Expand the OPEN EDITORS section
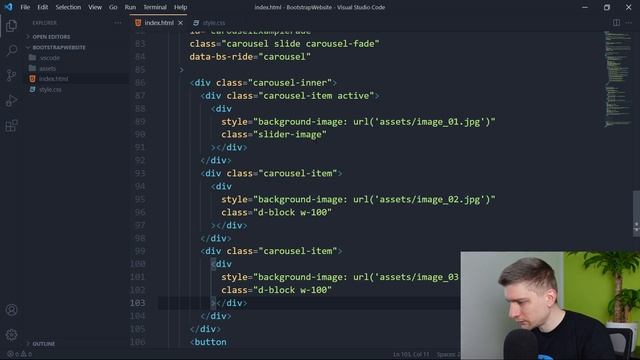 pos(51,37)
